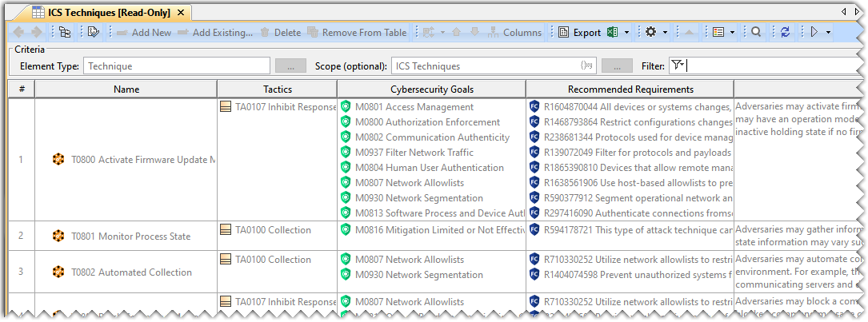The height and width of the screenshot is (322, 868).
Task: Expand the play arrow dropdown
Action: [828, 33]
